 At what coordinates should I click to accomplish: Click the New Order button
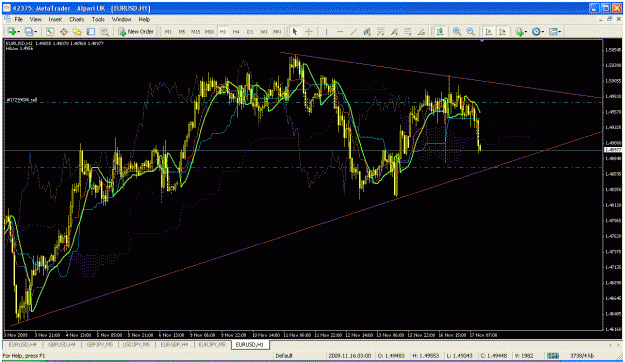[x=136, y=31]
